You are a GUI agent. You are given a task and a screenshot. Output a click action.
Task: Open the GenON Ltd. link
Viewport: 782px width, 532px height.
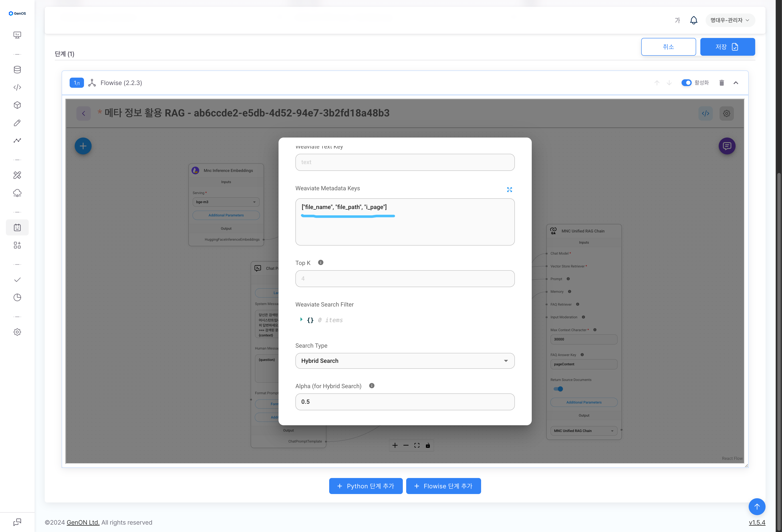pyautogui.click(x=83, y=522)
